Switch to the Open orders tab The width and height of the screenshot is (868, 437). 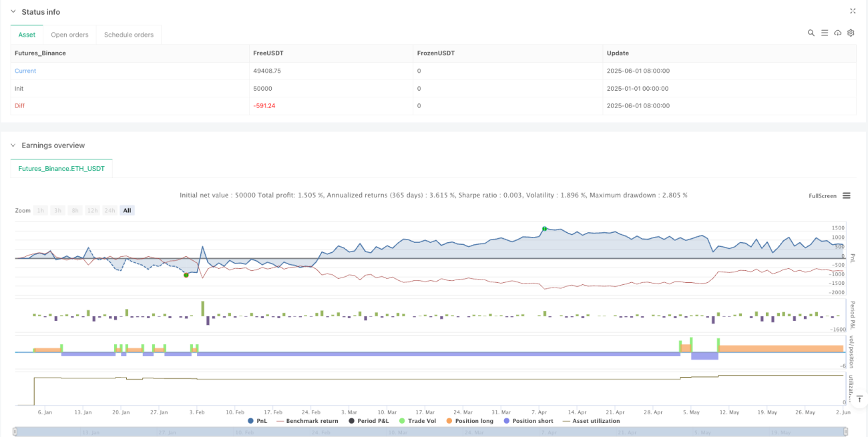point(70,35)
